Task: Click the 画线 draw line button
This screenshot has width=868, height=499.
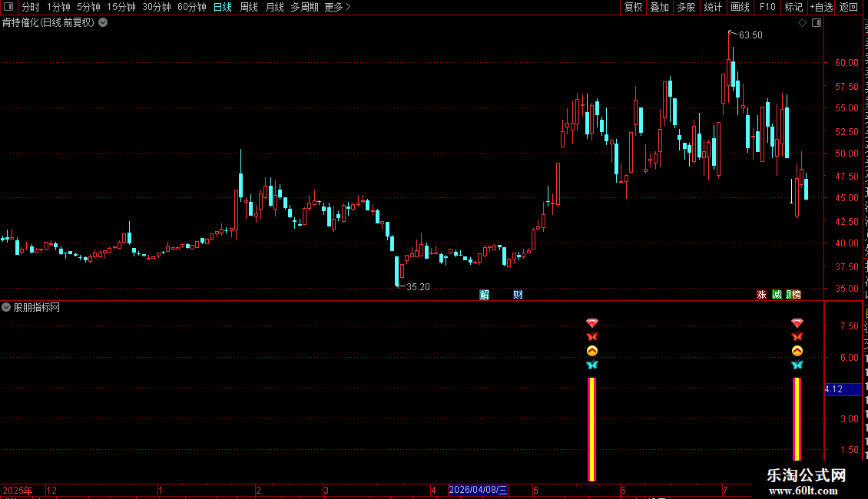Action: [x=740, y=7]
